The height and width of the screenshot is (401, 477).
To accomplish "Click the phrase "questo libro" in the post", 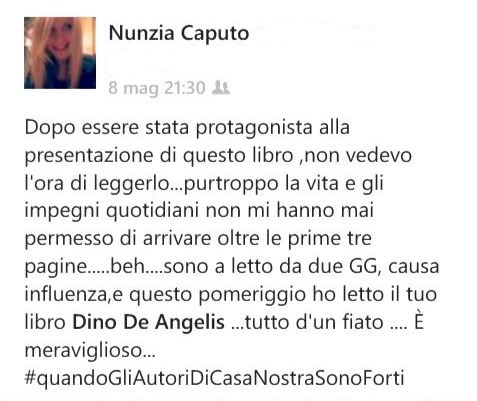I will (x=238, y=156).
